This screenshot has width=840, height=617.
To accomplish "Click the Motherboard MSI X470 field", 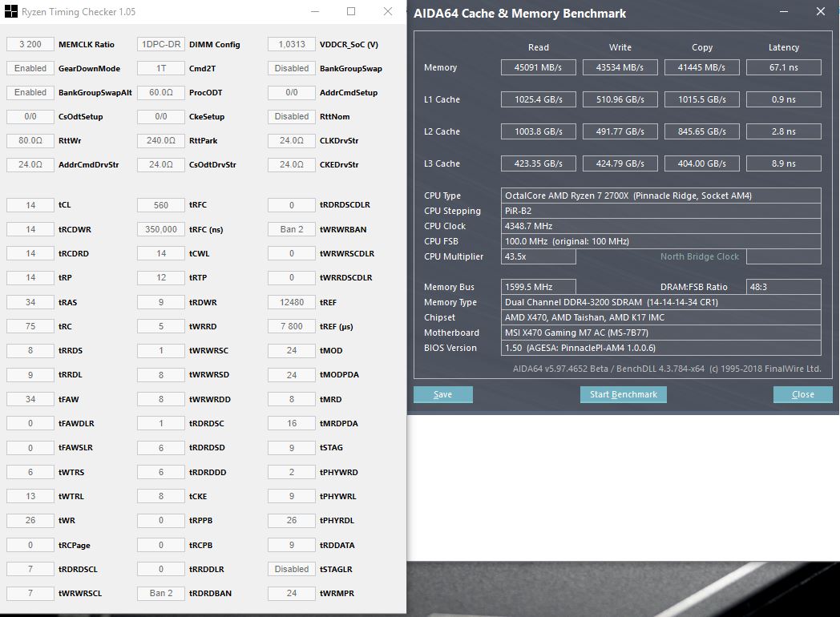I will click(661, 333).
